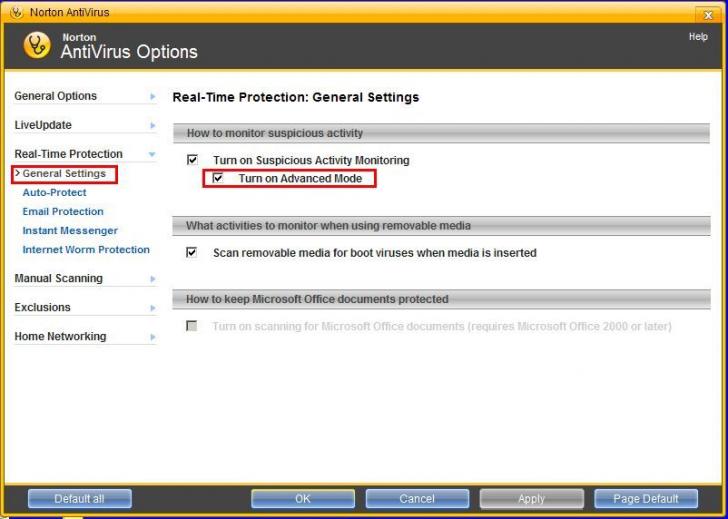Click the OK button

tap(302, 498)
